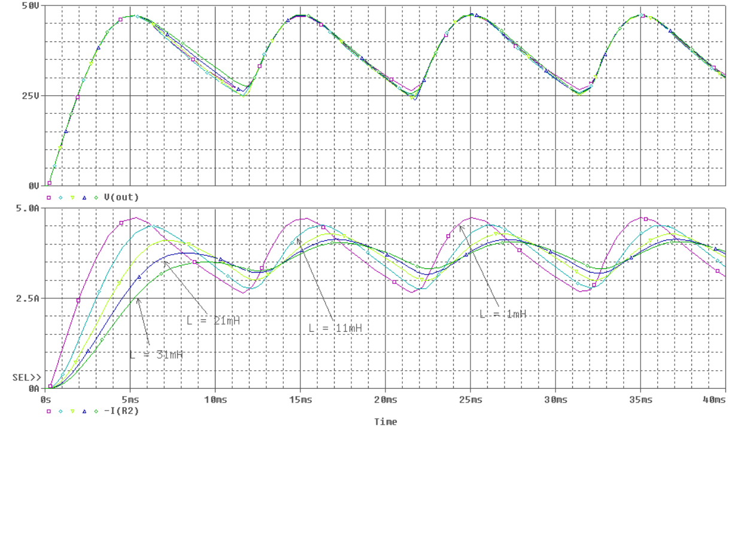
Task: Click the blue triangle marker in -I(R2) legend
Action: [x=84, y=411]
